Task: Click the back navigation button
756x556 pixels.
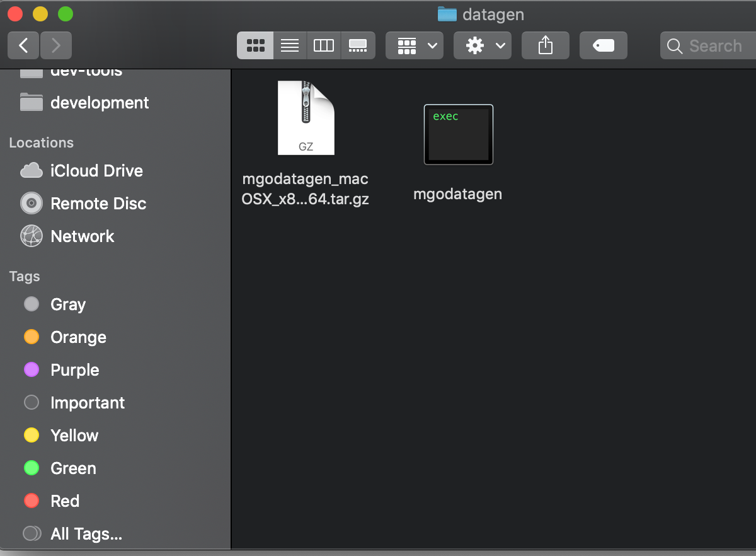Action: [23, 45]
